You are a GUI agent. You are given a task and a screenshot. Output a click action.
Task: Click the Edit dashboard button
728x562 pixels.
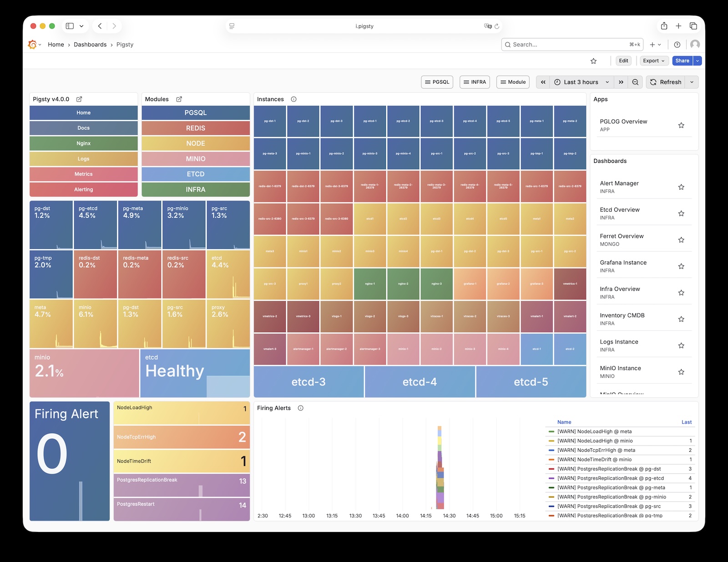pyautogui.click(x=623, y=61)
